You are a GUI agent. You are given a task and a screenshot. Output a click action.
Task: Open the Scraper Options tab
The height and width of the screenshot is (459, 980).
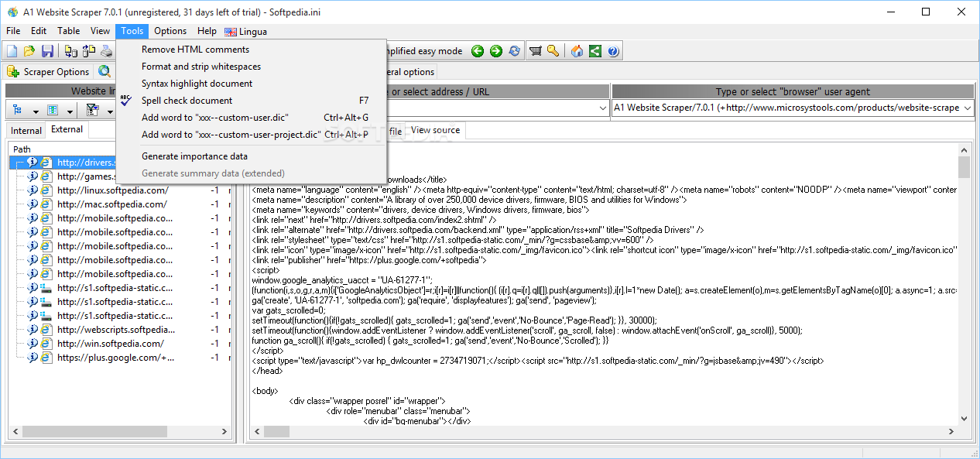(49, 71)
